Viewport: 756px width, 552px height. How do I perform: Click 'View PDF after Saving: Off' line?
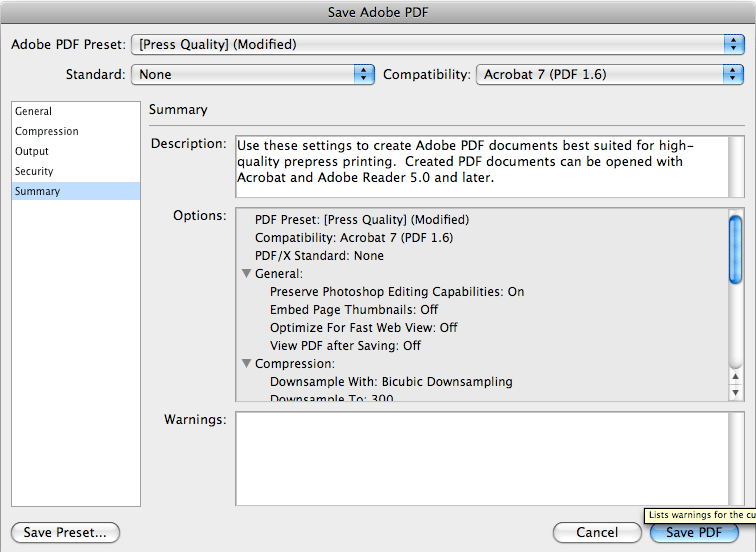345,346
